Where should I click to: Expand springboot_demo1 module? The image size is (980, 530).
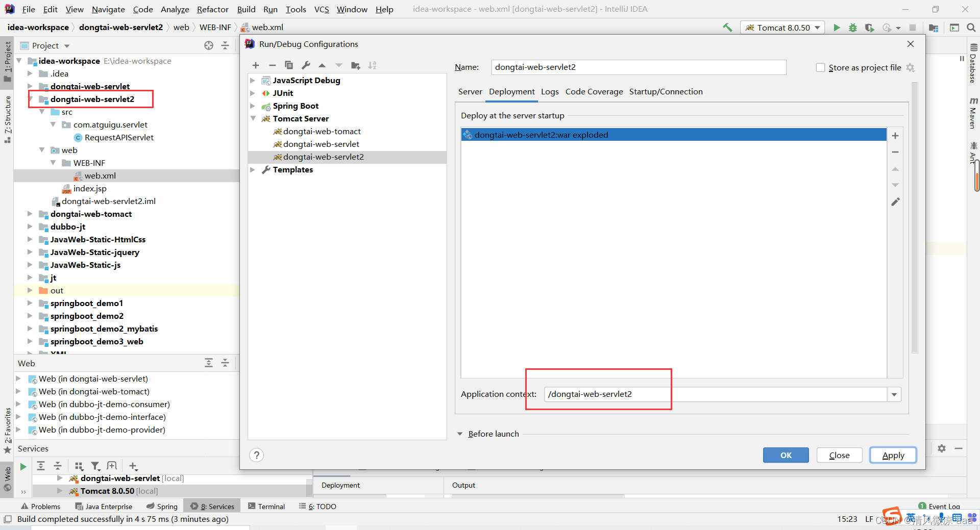point(30,303)
